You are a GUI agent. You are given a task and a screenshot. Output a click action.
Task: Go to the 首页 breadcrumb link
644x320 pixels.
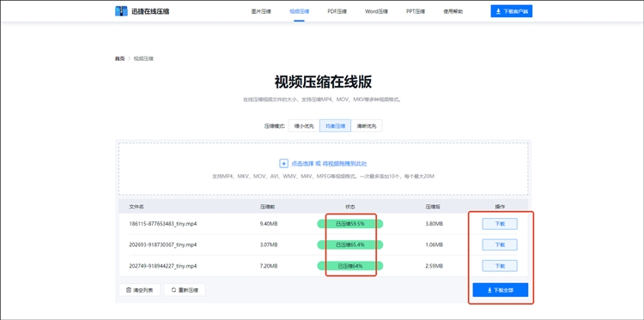point(119,58)
